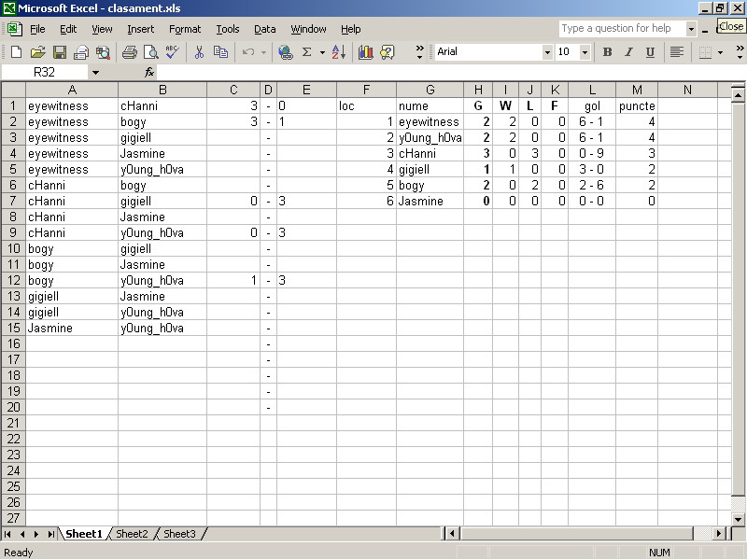Open the Format menu
This screenshot has width=747, height=560.
[185, 29]
